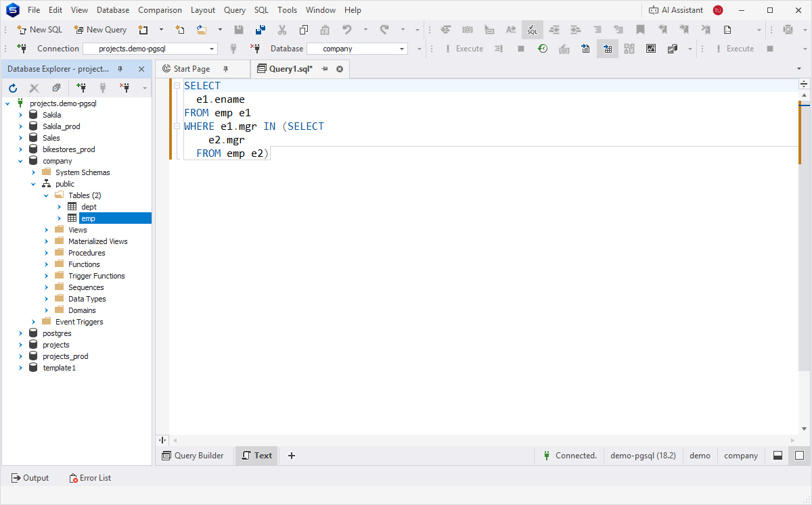This screenshot has width=812, height=505.
Task: Click the disconnect red-x plug icon beside Database
Action: tap(255, 49)
